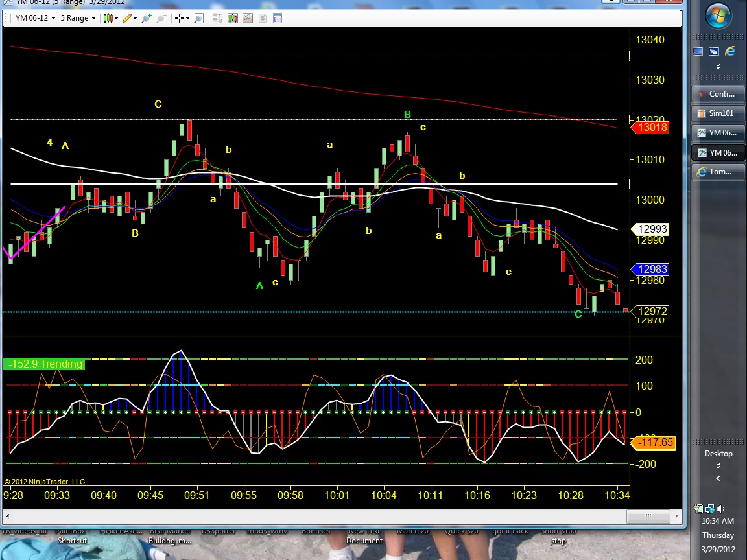Expand the chart style dropdown arrow

[x=116, y=19]
